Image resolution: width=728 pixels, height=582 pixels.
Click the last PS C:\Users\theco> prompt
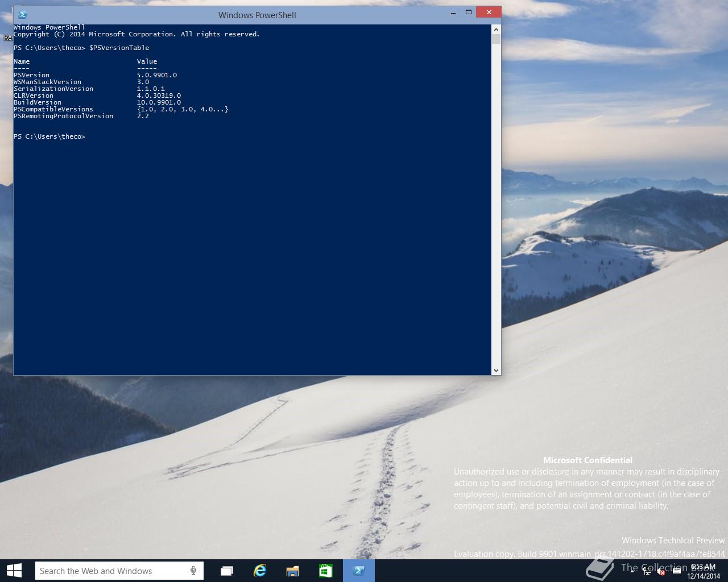pos(49,136)
